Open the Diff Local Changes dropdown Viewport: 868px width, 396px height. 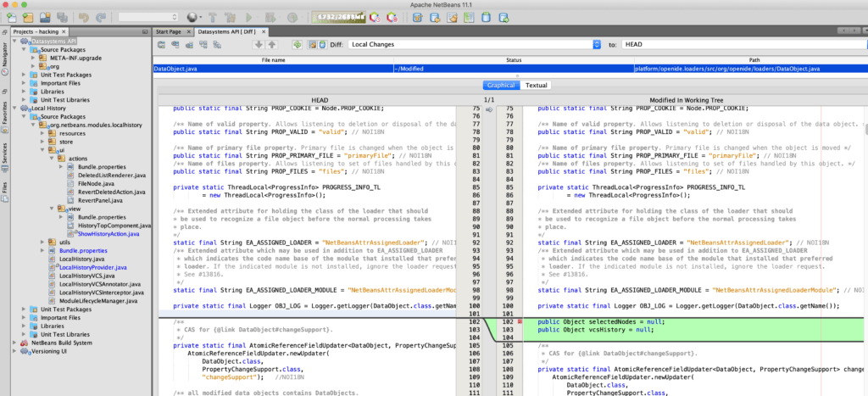click(597, 44)
